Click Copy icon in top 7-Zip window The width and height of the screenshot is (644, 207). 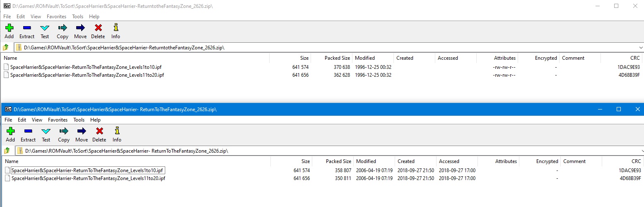(63, 28)
